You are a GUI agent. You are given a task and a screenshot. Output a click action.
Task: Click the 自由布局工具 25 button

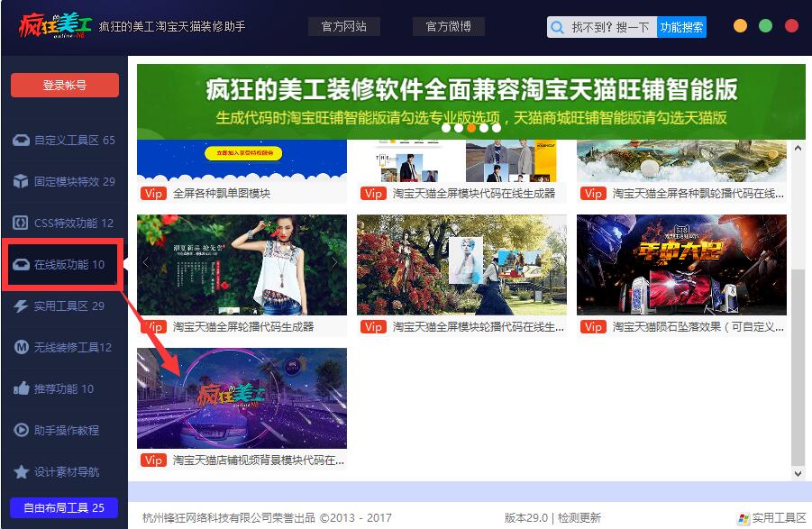(64, 507)
